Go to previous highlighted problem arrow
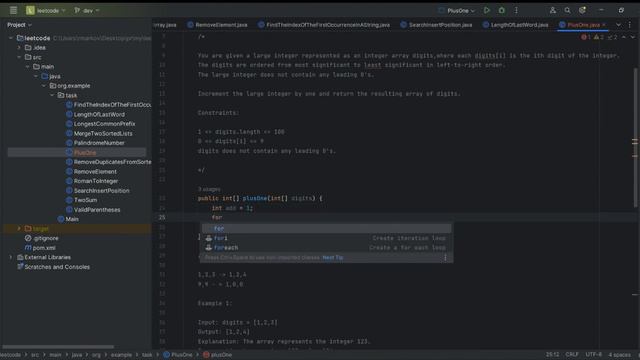 pos(624,37)
